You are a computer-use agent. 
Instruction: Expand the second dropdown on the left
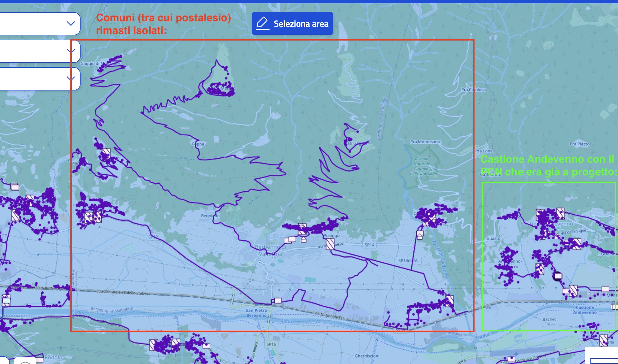(x=71, y=51)
